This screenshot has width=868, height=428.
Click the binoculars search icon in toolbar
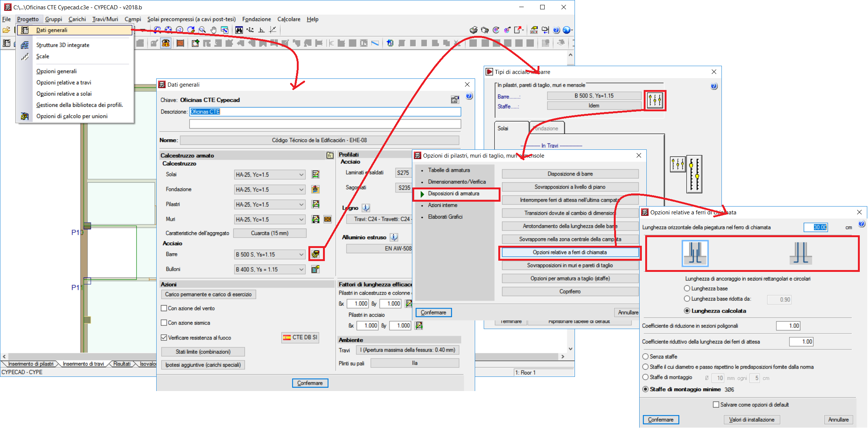[x=239, y=30]
